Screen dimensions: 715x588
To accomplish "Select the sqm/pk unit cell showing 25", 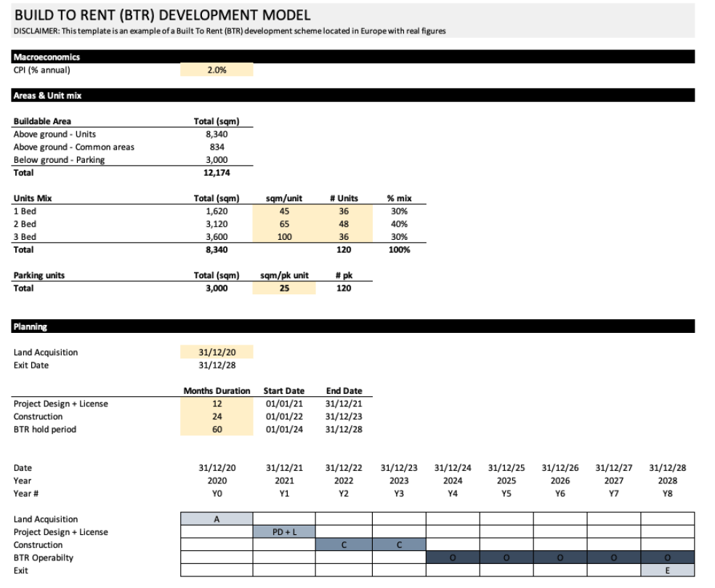I will 283,288.
